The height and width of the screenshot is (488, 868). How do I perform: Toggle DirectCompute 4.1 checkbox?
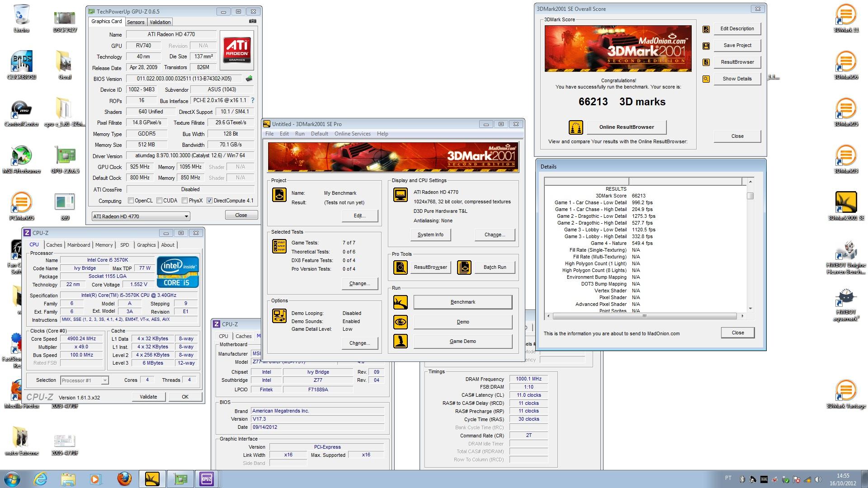point(209,201)
